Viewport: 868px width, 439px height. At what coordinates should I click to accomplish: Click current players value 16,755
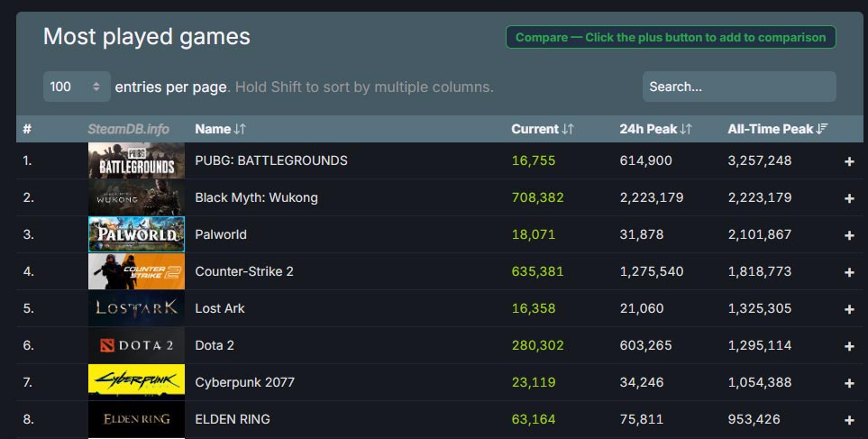534,160
